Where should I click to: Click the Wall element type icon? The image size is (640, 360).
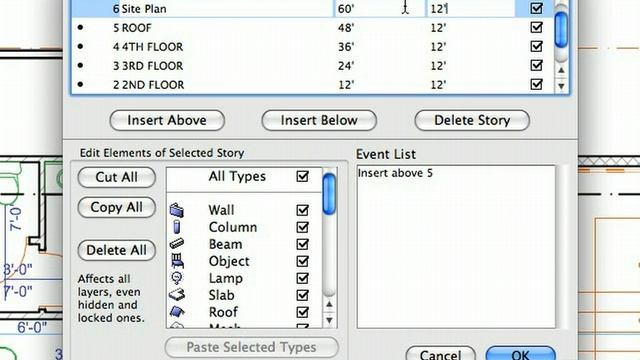tap(177, 210)
